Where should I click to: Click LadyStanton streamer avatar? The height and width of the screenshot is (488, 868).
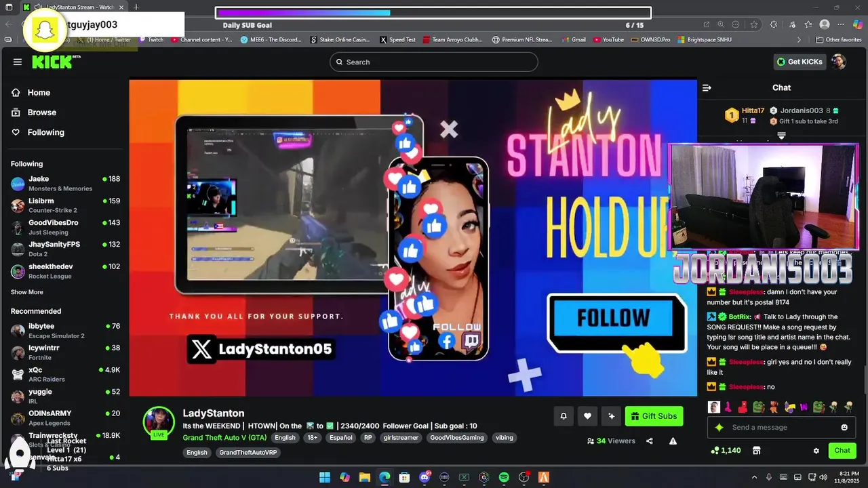159,422
